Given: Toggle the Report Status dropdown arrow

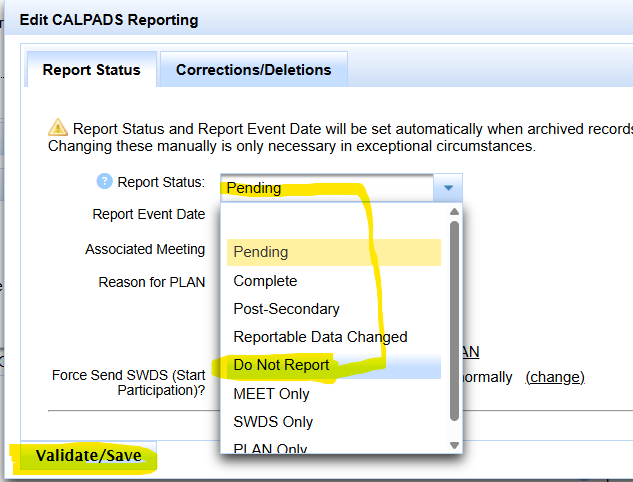Looking at the screenshot, I should (448, 188).
